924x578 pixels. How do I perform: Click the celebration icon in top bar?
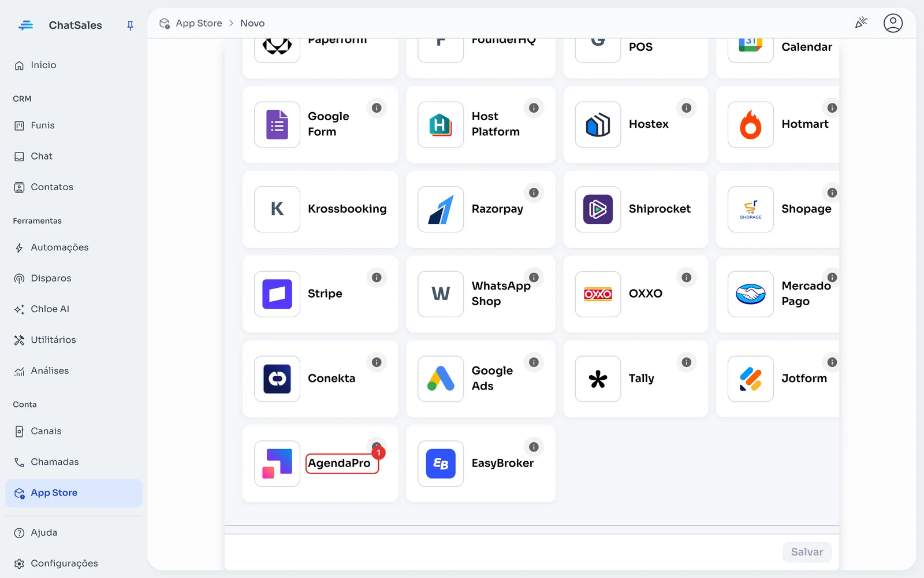[861, 23]
